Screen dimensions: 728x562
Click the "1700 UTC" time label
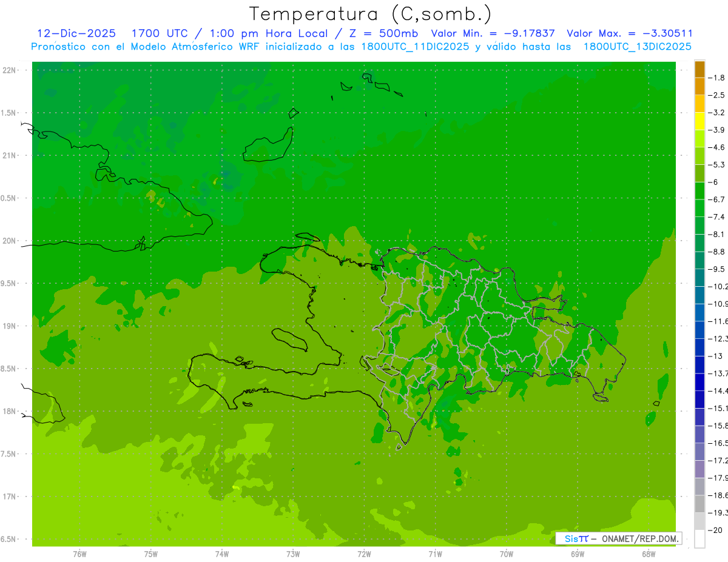[x=160, y=33]
